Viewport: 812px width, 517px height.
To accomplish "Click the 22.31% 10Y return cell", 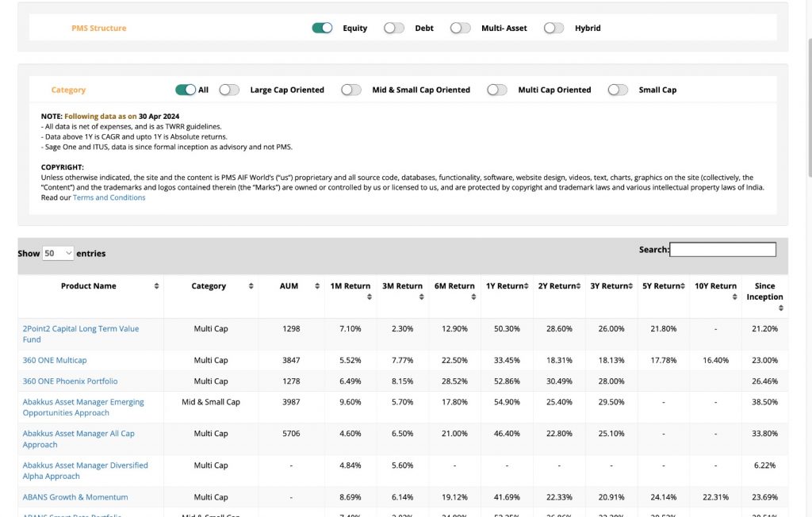I will 716,497.
